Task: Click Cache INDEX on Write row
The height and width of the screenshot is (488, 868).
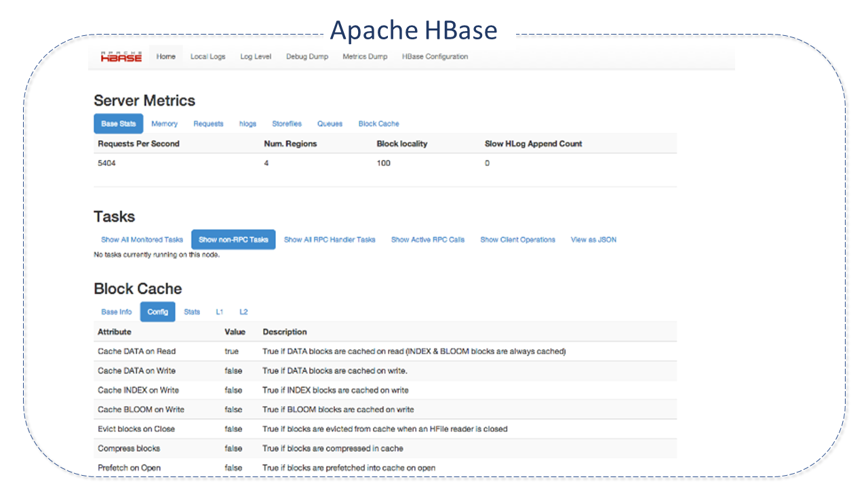Action: (x=385, y=390)
